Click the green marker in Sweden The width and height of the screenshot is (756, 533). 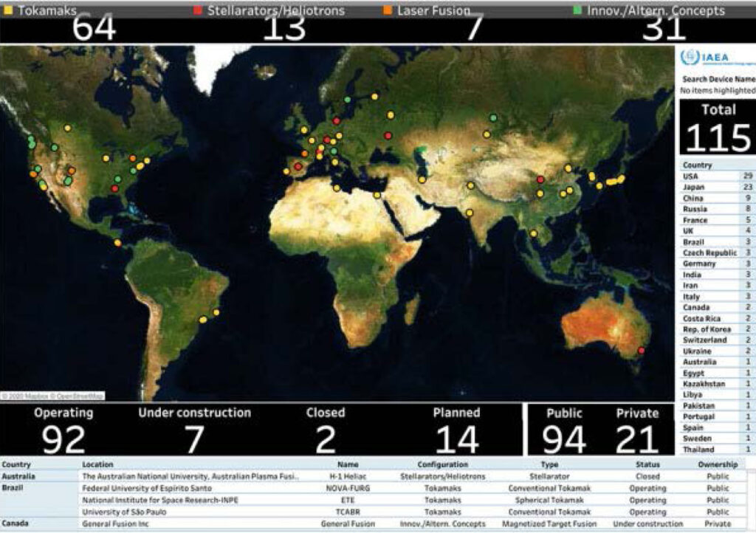(347, 100)
